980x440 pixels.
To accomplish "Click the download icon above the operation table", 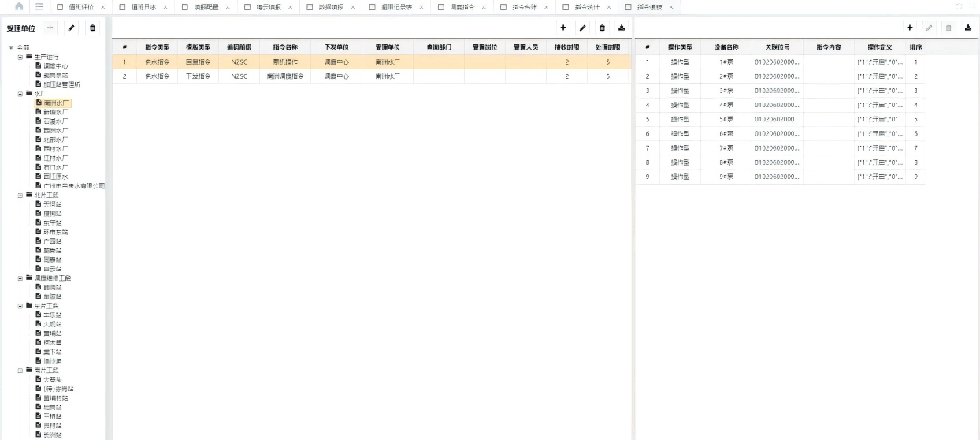I will coord(968,28).
